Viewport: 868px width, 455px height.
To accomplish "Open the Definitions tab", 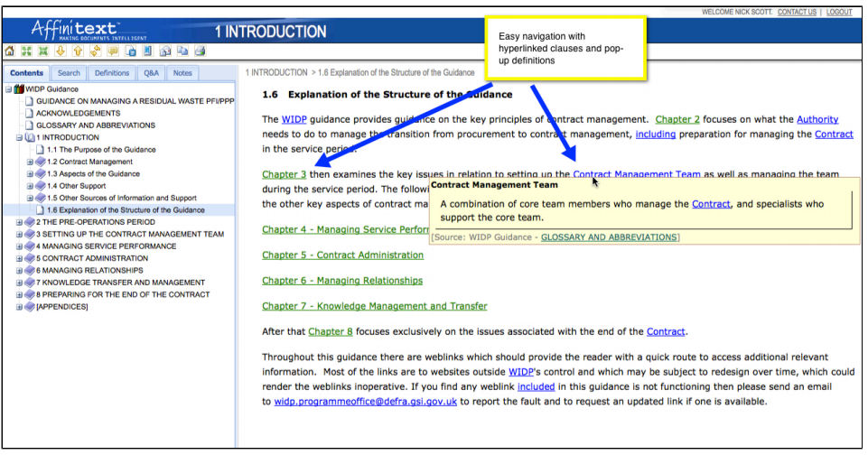I will click(112, 73).
